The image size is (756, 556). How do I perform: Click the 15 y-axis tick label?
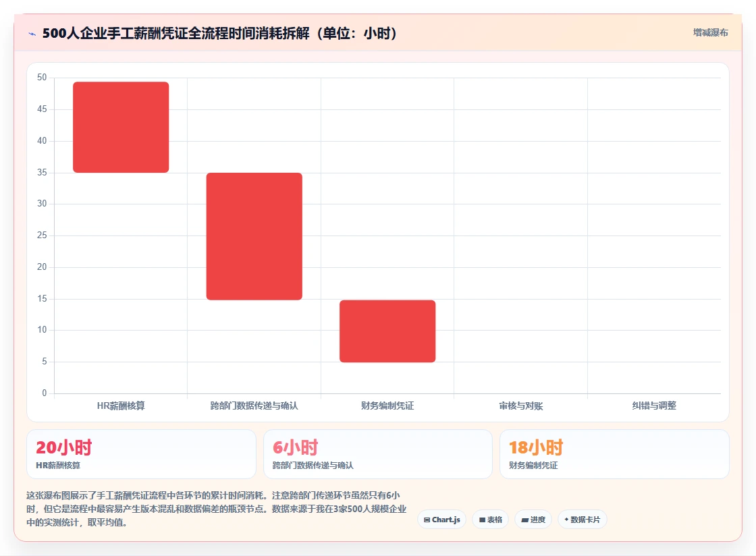(x=42, y=299)
